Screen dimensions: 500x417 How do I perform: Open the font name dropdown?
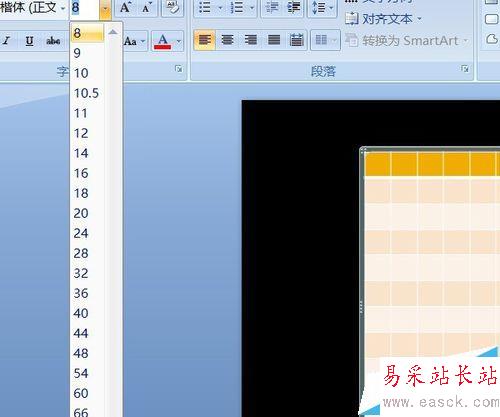[63, 8]
